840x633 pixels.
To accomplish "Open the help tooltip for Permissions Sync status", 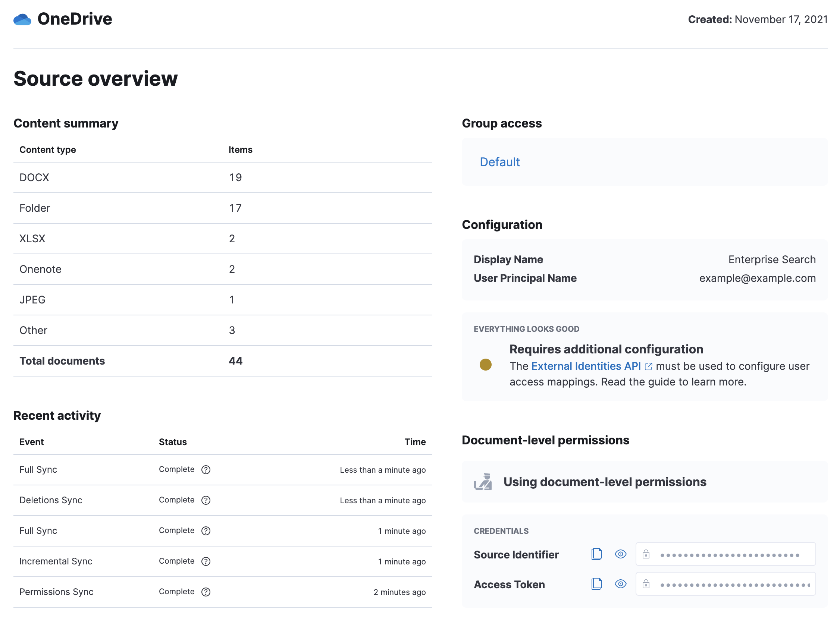I will click(x=206, y=592).
